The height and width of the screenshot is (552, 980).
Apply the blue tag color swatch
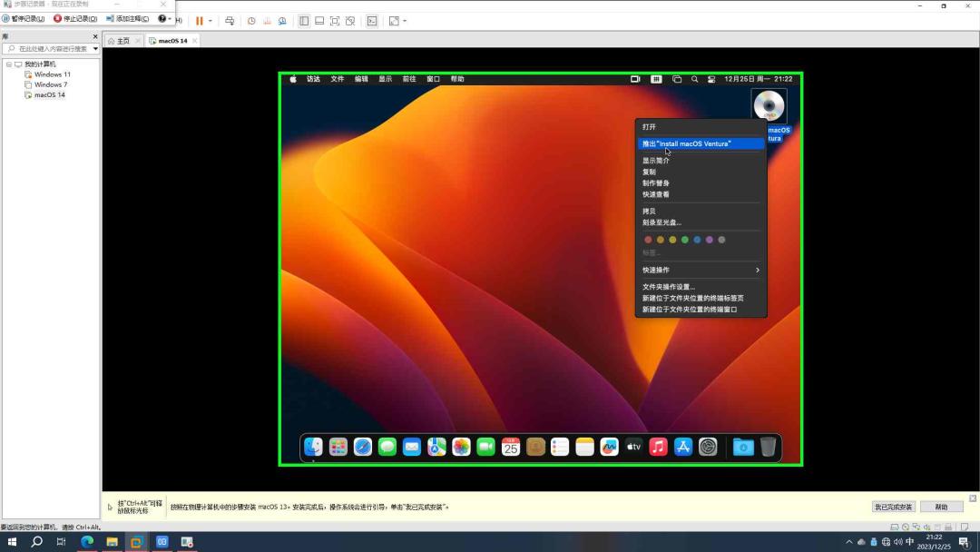click(696, 240)
